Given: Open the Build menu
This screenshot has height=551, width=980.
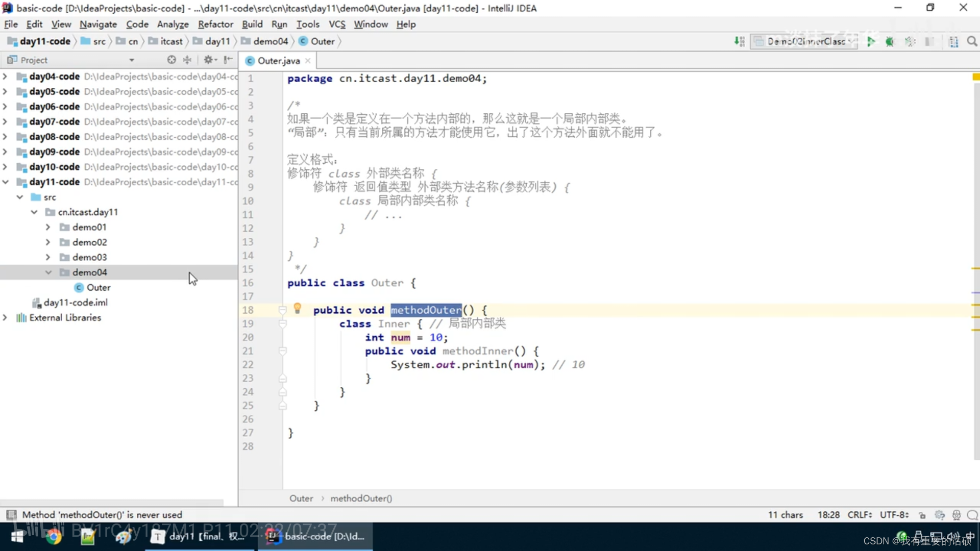Looking at the screenshot, I should [252, 24].
